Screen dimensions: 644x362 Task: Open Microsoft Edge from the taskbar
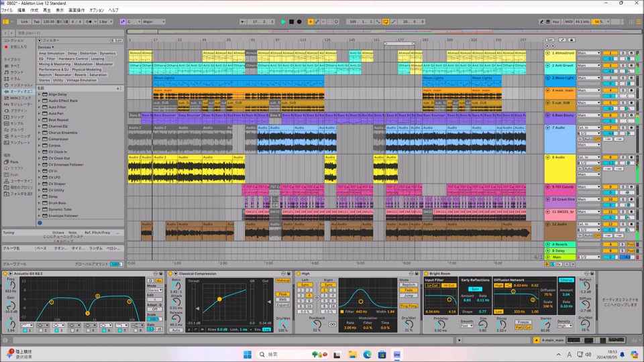pos(367,355)
